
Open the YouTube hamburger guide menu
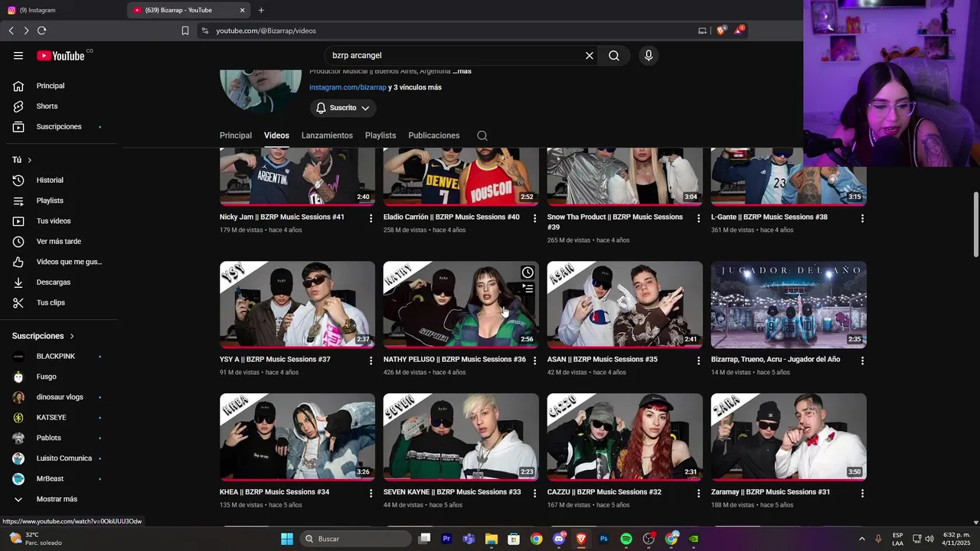18,55
